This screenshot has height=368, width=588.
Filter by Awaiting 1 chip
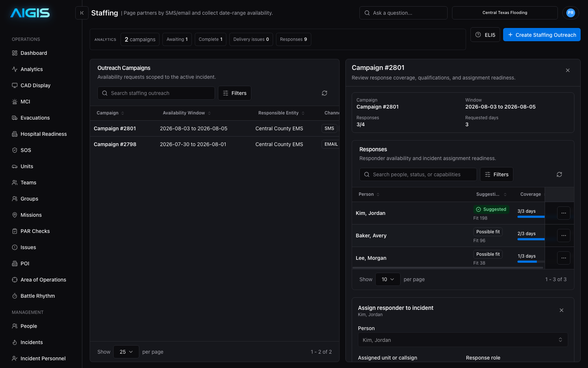click(x=177, y=39)
